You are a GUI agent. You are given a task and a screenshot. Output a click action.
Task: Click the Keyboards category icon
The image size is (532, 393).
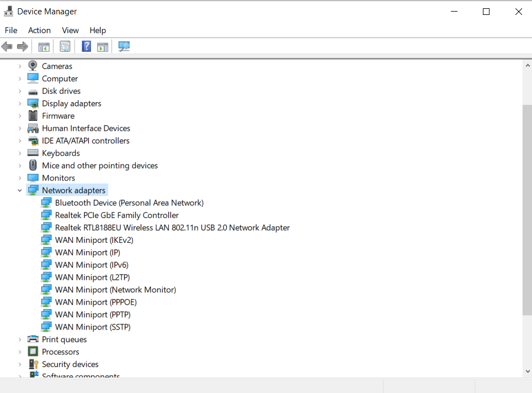(x=33, y=153)
